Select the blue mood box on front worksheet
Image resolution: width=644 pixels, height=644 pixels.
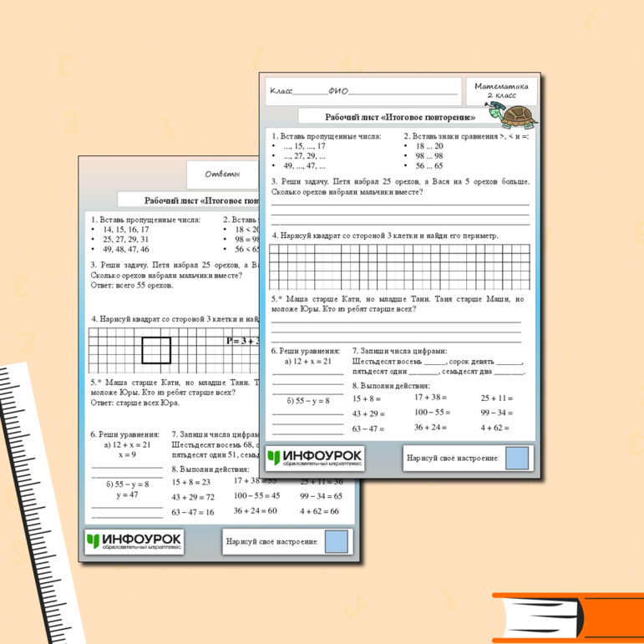517,458
